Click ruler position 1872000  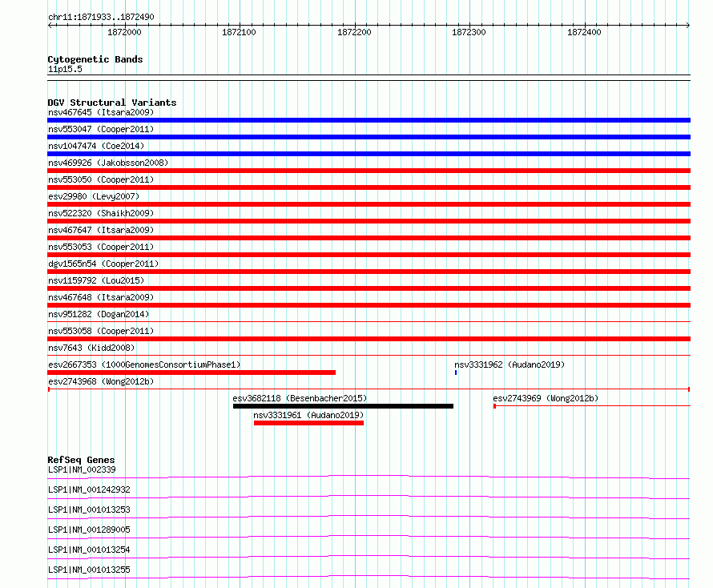click(x=125, y=32)
